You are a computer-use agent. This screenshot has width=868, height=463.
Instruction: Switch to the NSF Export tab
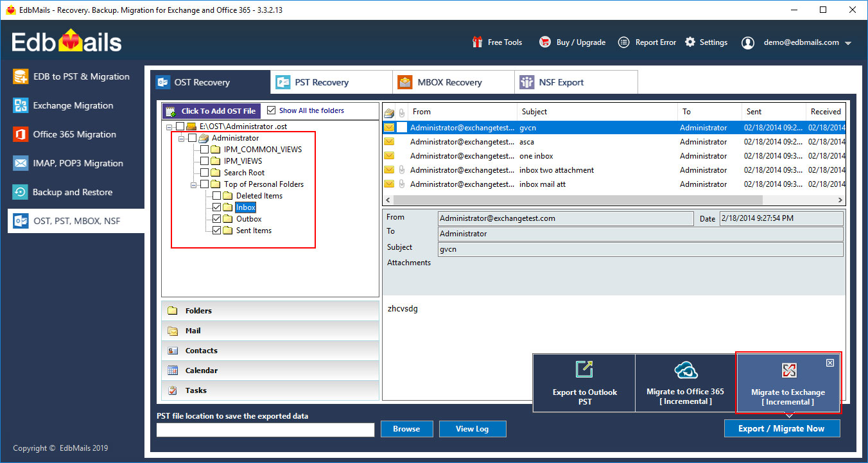[x=576, y=82]
